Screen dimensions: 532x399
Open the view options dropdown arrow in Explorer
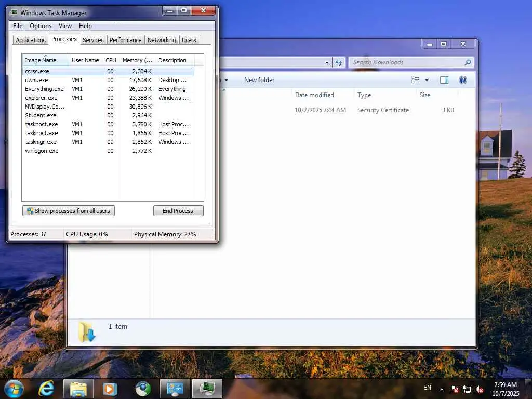[x=427, y=80]
